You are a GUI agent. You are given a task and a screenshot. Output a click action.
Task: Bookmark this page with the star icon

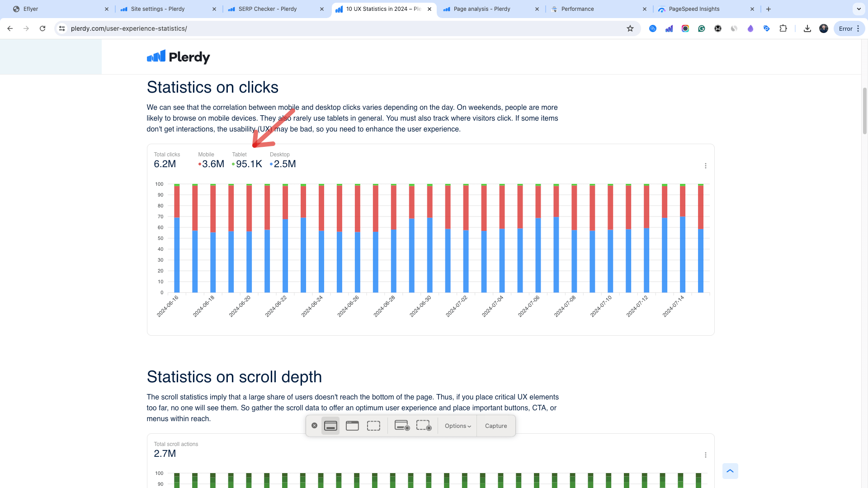630,28
